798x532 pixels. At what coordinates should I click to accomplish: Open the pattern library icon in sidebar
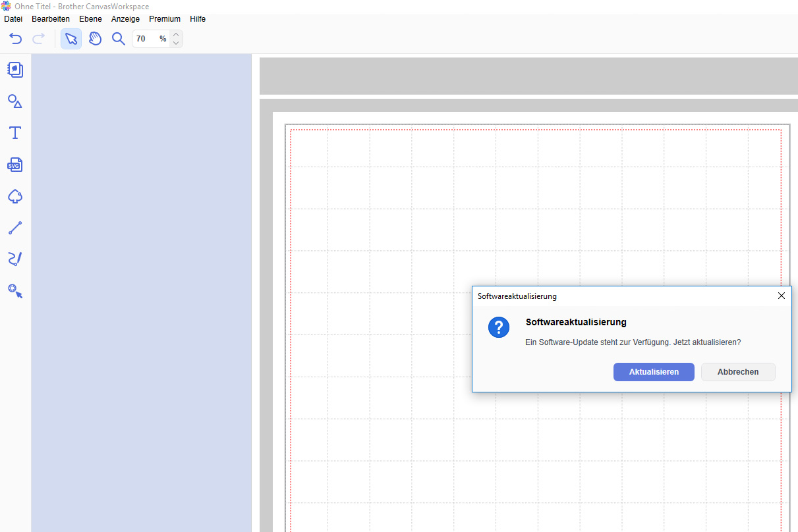(x=15, y=69)
